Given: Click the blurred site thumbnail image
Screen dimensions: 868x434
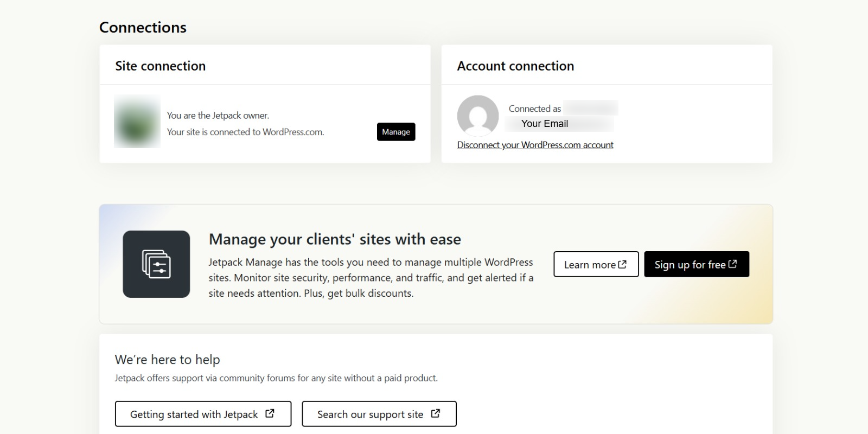Looking at the screenshot, I should (137, 122).
